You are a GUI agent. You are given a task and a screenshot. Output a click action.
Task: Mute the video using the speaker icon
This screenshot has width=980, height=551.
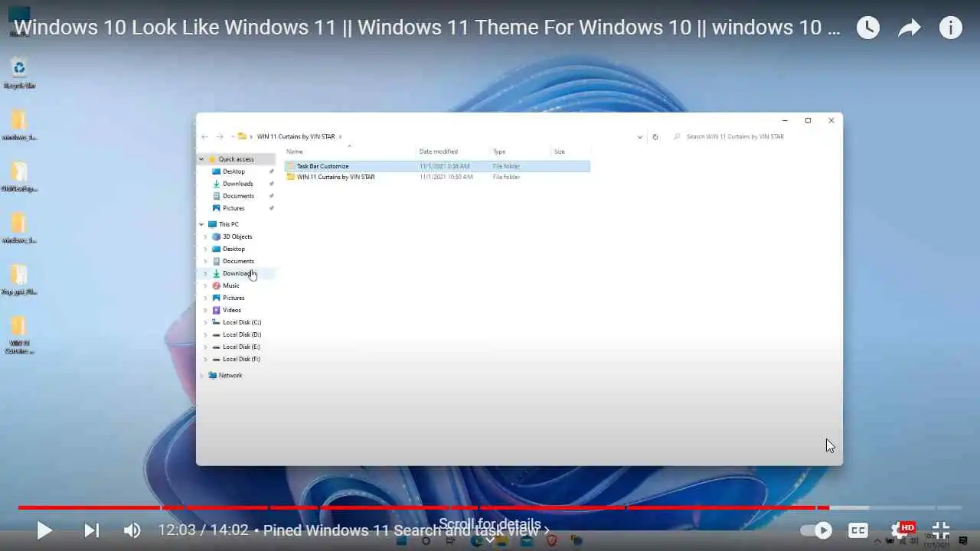(x=132, y=530)
